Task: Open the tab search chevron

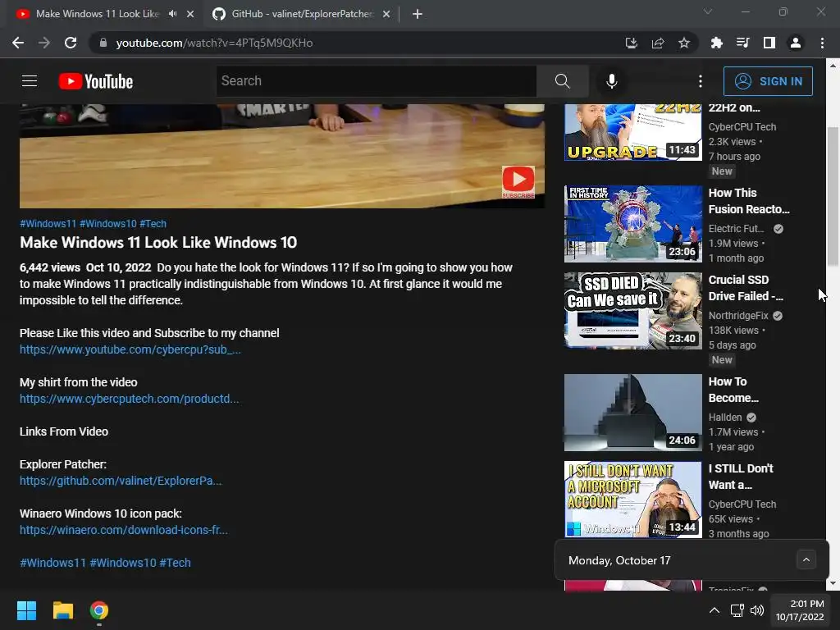Action: 708,11
